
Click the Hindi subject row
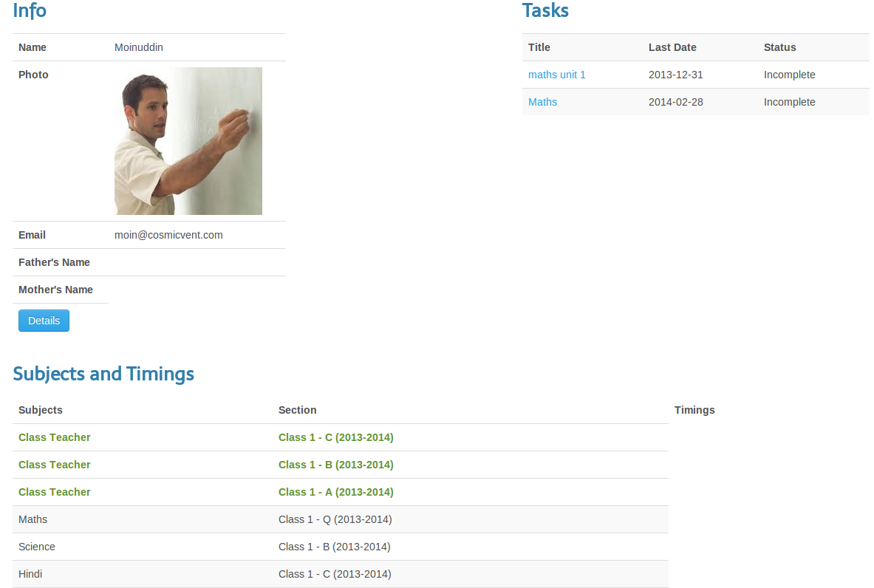[30, 574]
